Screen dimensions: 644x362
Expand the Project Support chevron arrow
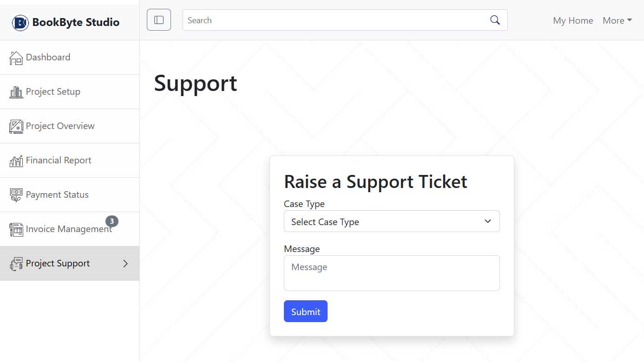(125, 264)
